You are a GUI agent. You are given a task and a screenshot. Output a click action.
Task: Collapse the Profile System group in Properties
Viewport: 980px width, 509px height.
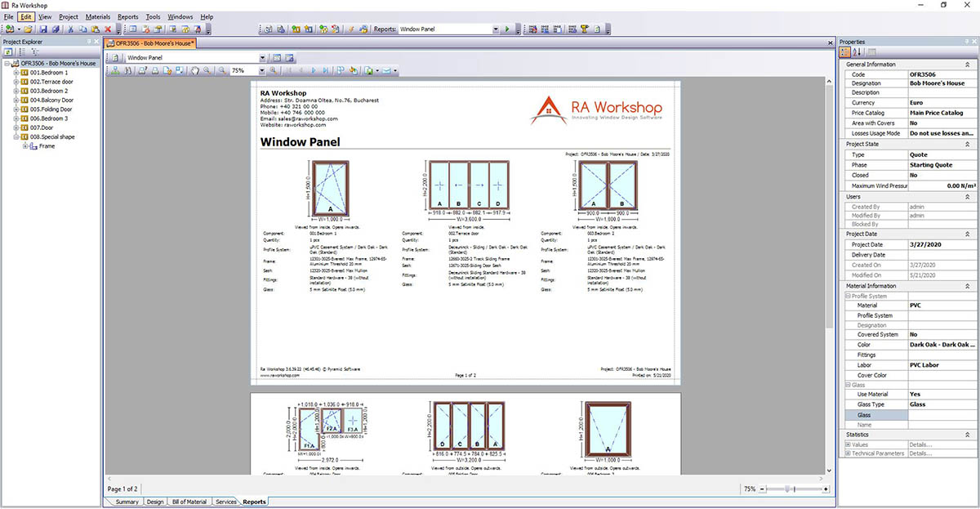(x=848, y=296)
